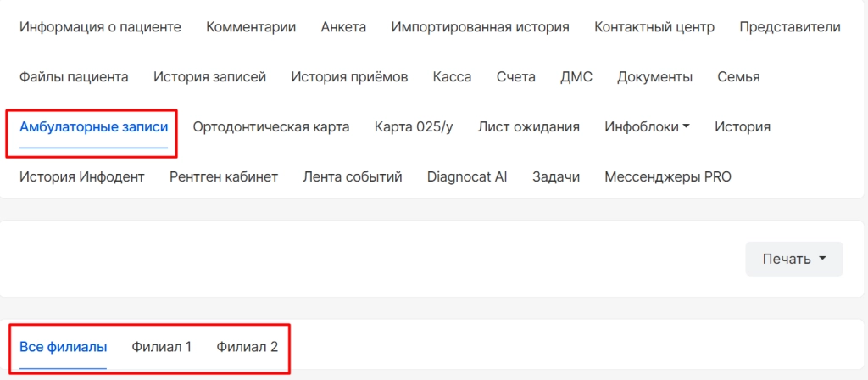Select the Импортированная история tab

[480, 27]
